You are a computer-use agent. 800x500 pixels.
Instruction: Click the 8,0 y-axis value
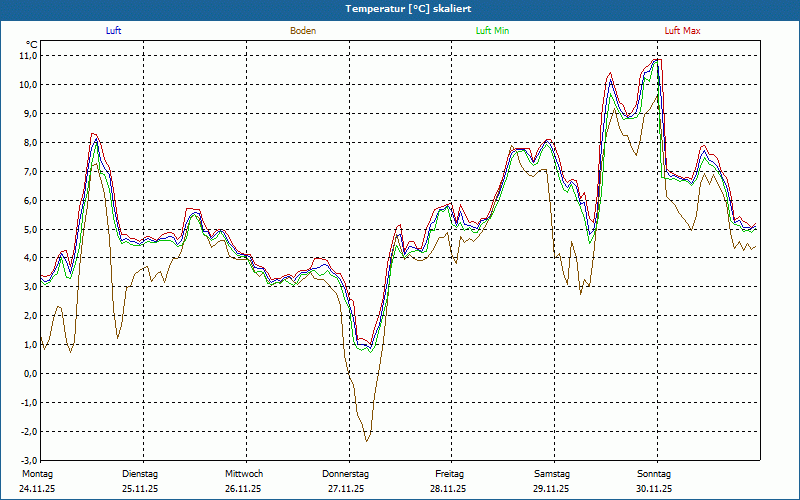click(30, 142)
